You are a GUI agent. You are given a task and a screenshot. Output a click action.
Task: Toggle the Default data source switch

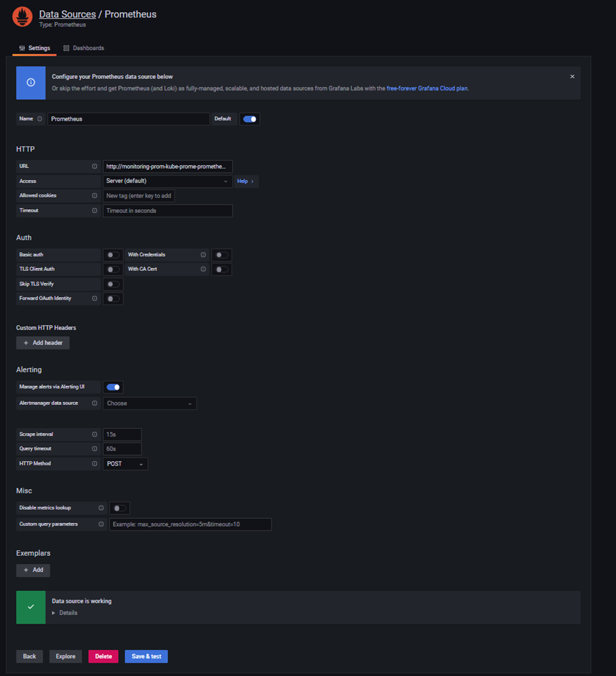pyautogui.click(x=250, y=119)
